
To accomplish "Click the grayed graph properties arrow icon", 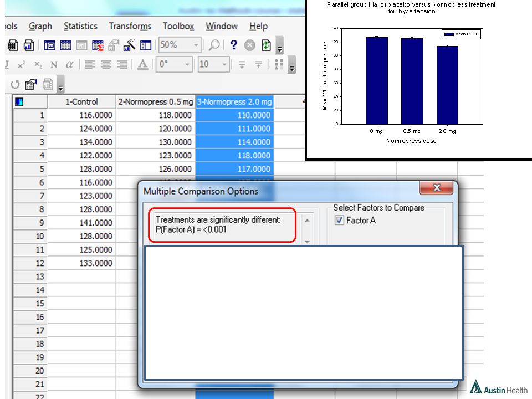I will click(x=114, y=45).
